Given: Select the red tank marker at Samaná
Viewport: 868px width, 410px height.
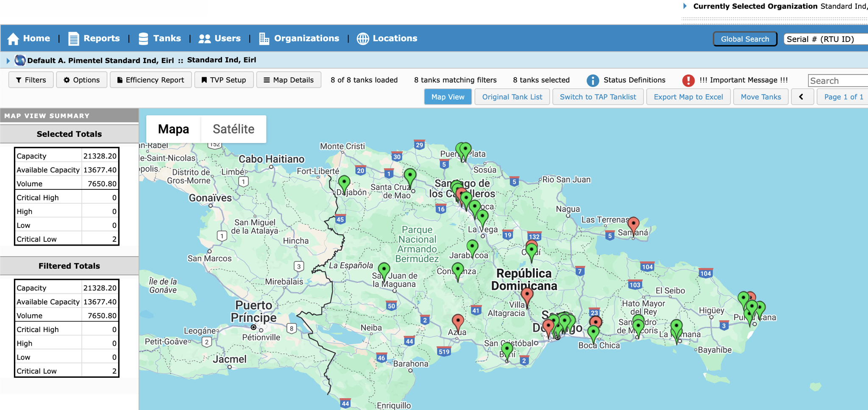Looking at the screenshot, I should pyautogui.click(x=633, y=226).
